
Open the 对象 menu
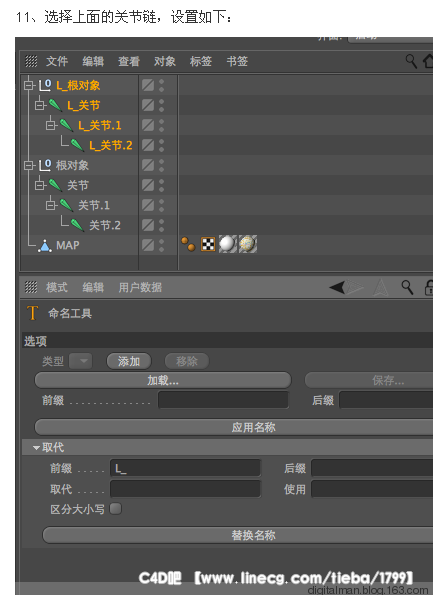(165, 61)
